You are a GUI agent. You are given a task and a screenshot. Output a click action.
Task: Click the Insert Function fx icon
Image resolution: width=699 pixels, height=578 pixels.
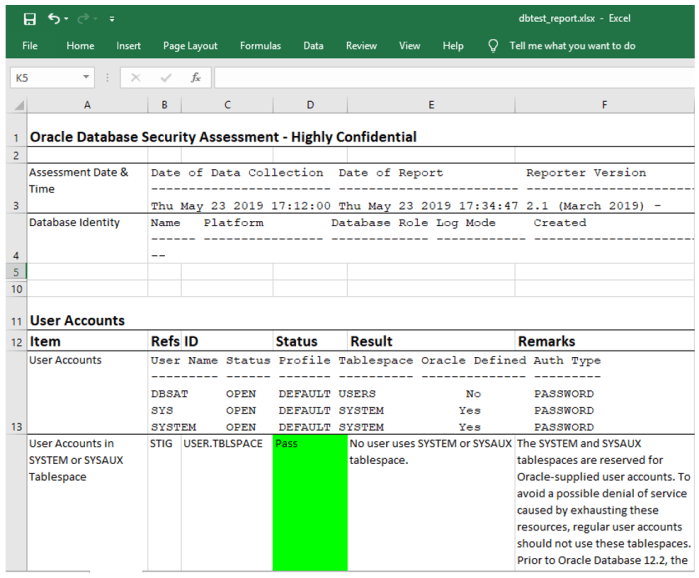point(196,77)
